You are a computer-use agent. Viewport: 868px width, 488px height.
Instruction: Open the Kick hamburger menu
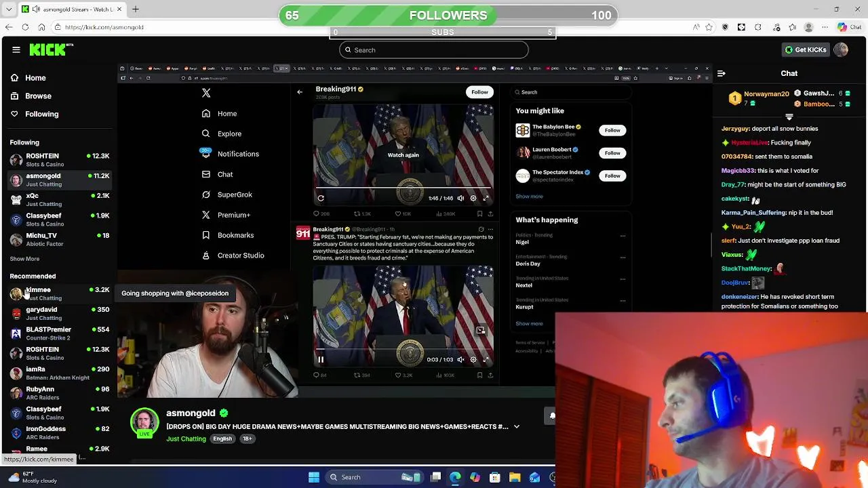coord(16,49)
